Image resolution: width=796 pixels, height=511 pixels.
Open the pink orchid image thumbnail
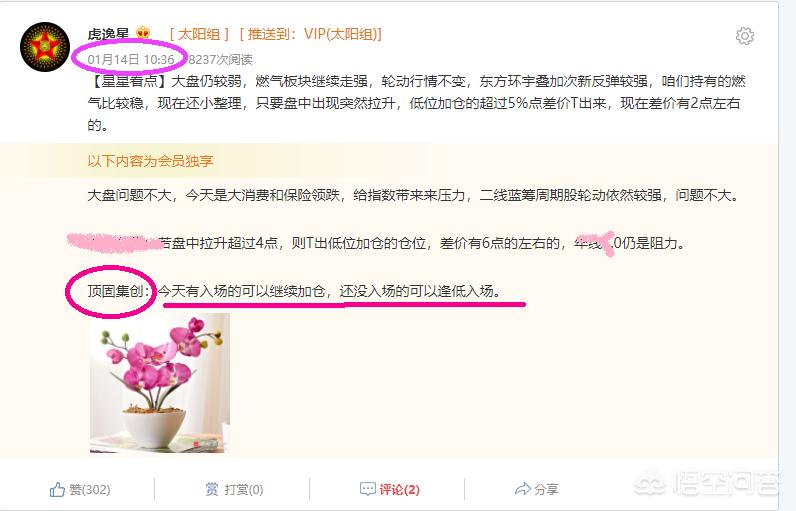click(159, 383)
